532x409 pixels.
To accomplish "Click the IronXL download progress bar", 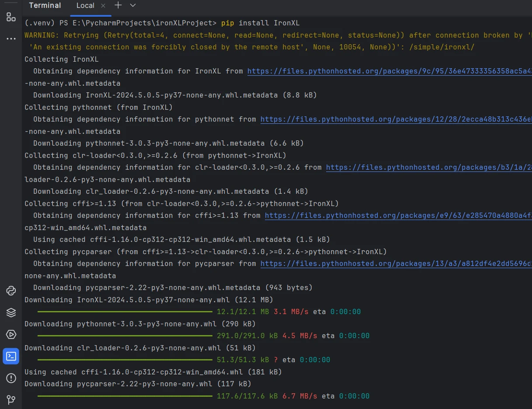I will (x=125, y=312).
